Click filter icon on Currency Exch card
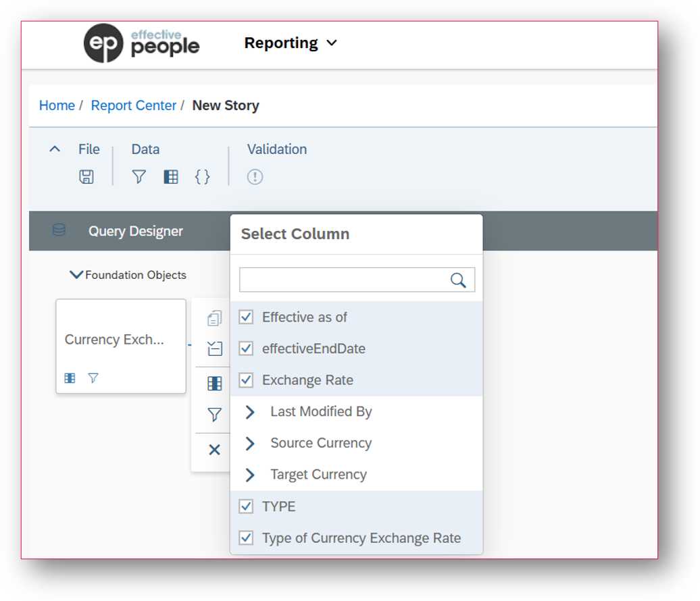This screenshot has height=601, width=700. tap(93, 378)
